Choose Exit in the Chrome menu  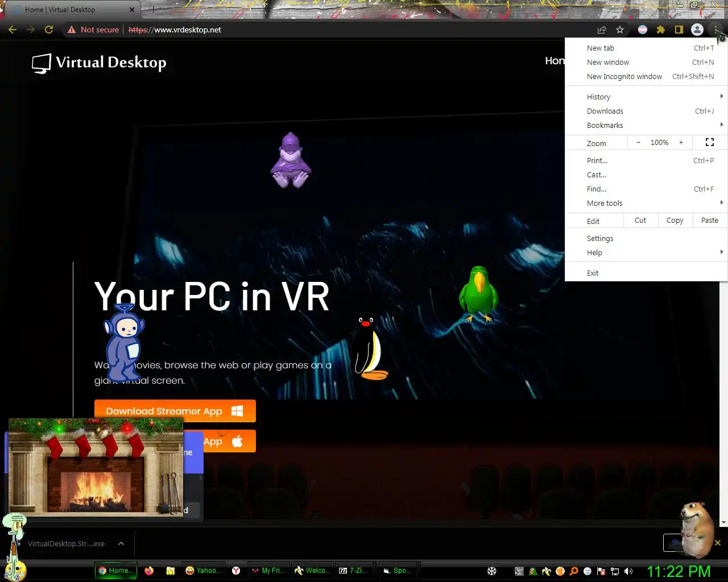pyautogui.click(x=647, y=273)
